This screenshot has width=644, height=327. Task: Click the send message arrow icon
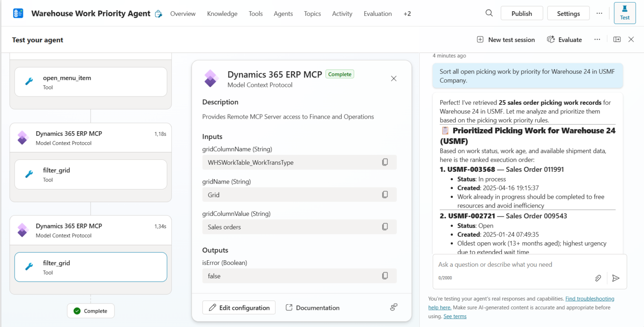click(x=615, y=278)
